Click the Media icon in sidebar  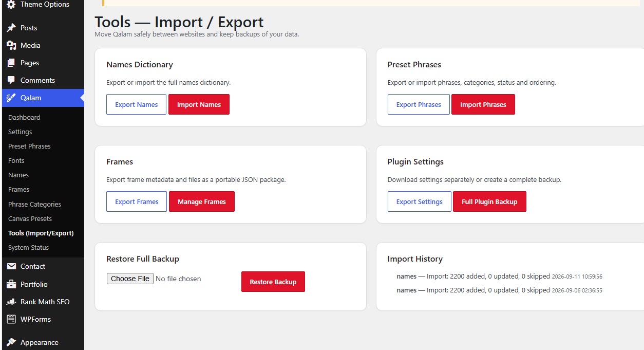11,45
